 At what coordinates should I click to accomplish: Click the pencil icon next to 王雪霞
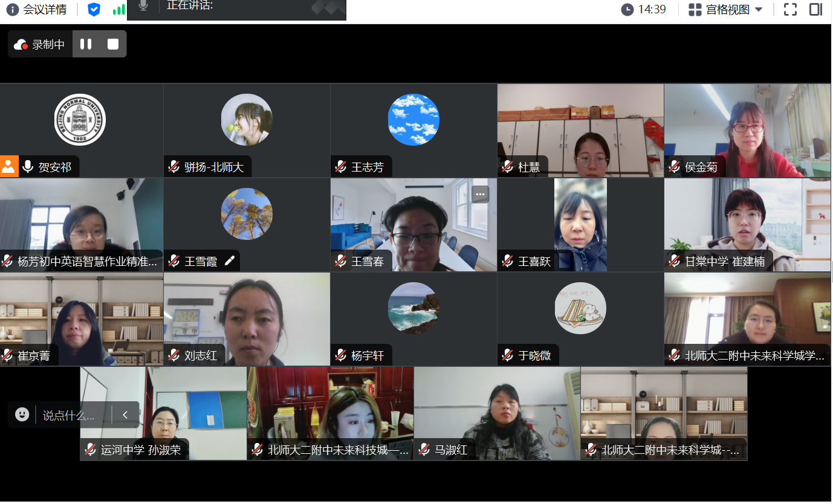pos(229,261)
